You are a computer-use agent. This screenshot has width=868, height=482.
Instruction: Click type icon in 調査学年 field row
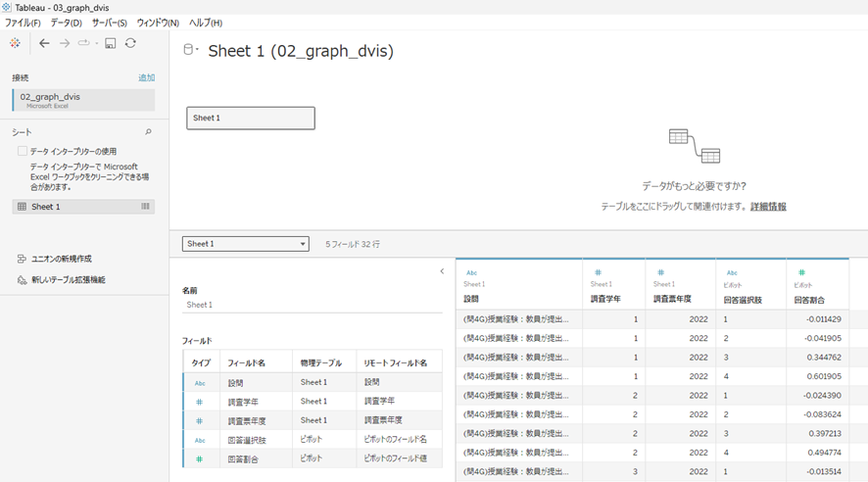(x=199, y=403)
